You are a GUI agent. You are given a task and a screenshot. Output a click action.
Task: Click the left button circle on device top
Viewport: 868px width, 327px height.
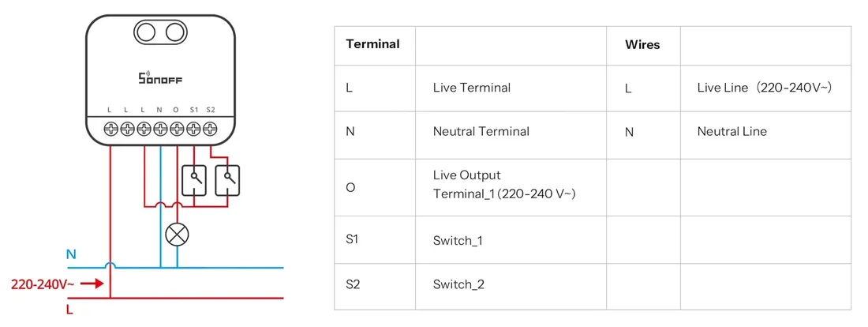146,32
